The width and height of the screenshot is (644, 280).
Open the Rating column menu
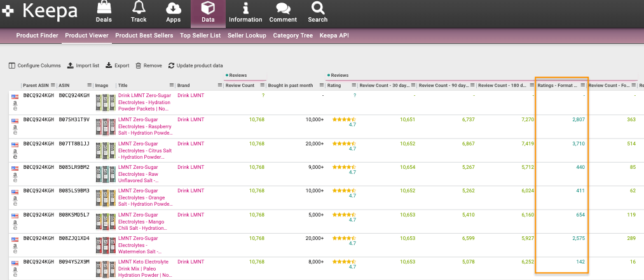click(353, 85)
